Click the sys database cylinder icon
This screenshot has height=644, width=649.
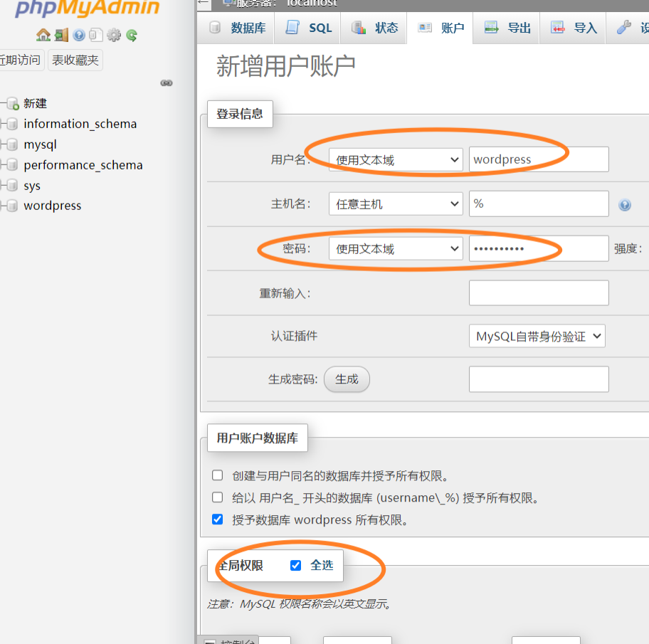[13, 185]
